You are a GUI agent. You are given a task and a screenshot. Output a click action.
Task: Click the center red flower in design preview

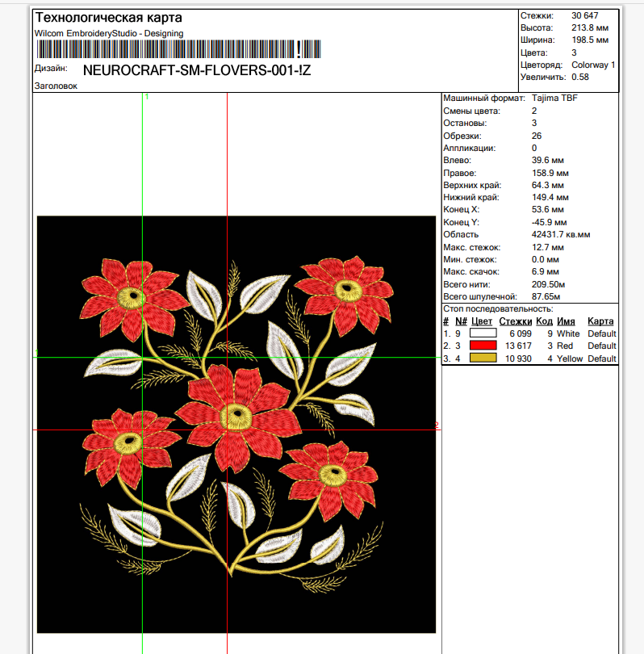[x=235, y=413]
